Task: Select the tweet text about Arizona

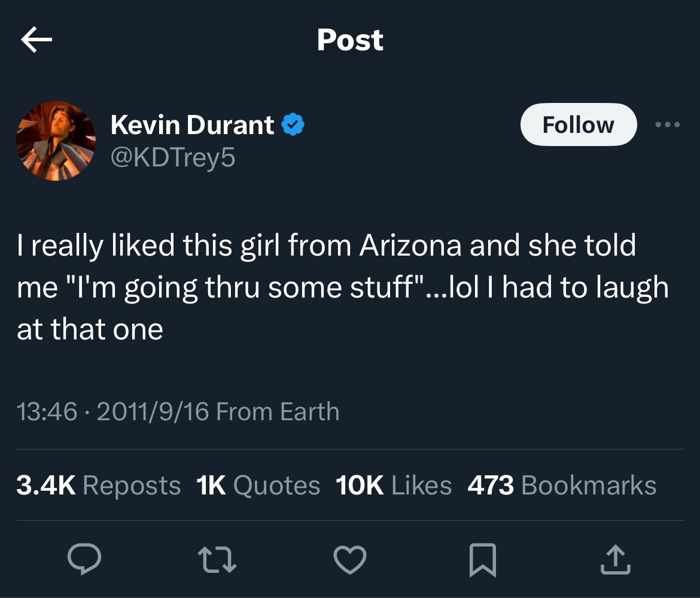Action: click(343, 287)
